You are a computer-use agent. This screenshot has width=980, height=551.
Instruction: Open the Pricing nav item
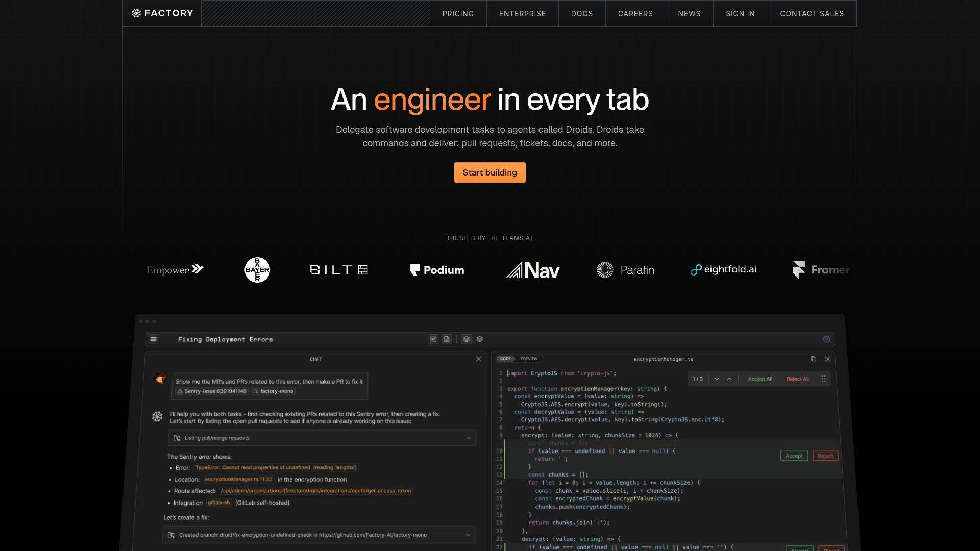pyautogui.click(x=458, y=14)
